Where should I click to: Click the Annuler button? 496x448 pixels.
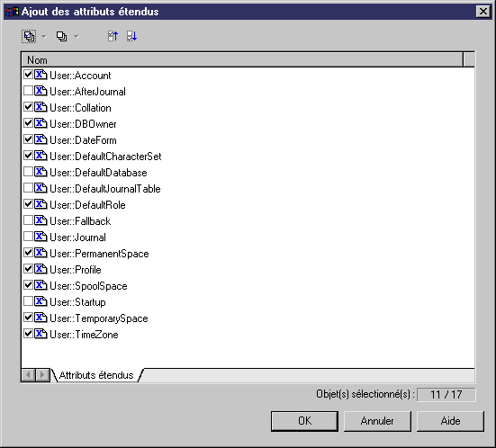(x=377, y=421)
